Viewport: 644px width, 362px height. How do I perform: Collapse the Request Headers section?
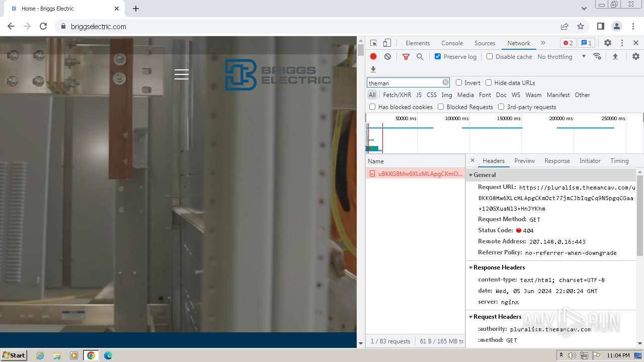[471, 317]
